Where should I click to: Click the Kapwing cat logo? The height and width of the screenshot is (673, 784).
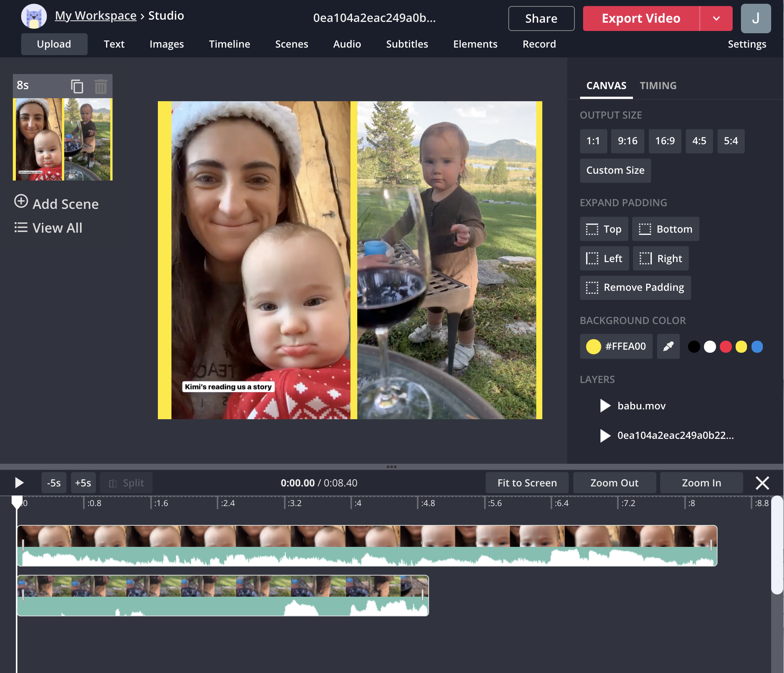(x=34, y=16)
